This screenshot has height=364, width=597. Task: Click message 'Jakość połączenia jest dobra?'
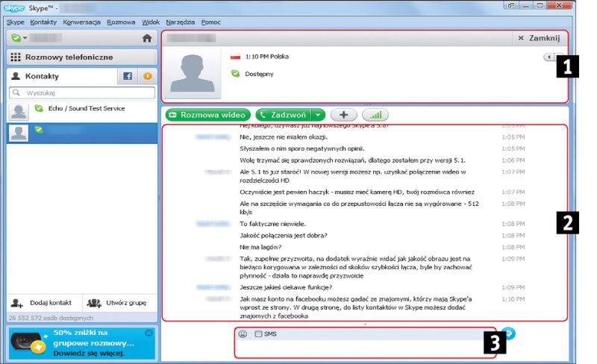(x=284, y=236)
